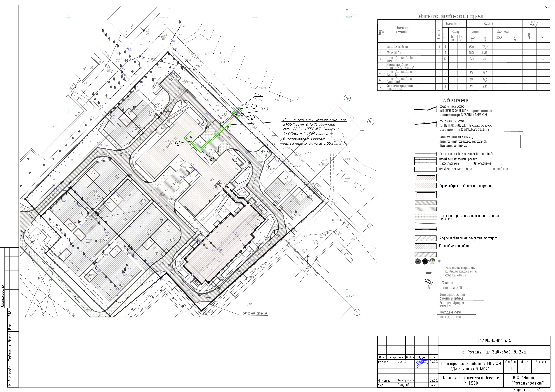Click the callout 'Подпорная стенка'
555x392 pixels.
tap(254, 313)
